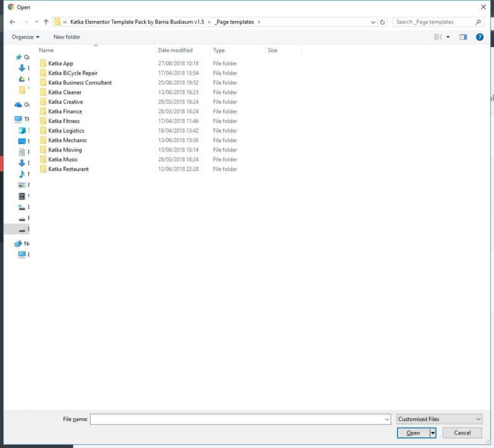Expand the Organize dropdown menu
This screenshot has height=448, width=494.
pos(26,37)
